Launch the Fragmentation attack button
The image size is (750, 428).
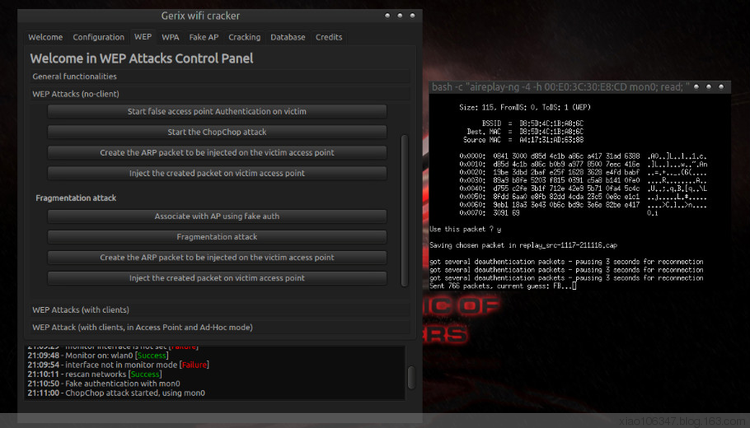[x=217, y=237]
